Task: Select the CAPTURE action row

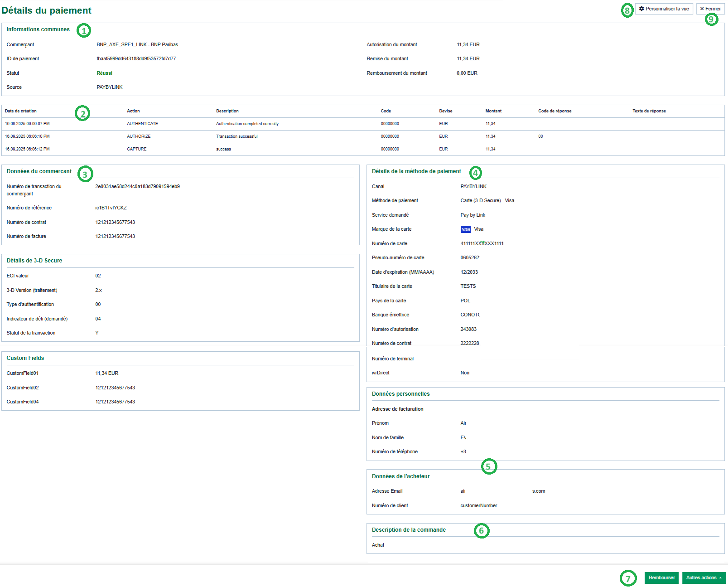Action: [x=363, y=149]
